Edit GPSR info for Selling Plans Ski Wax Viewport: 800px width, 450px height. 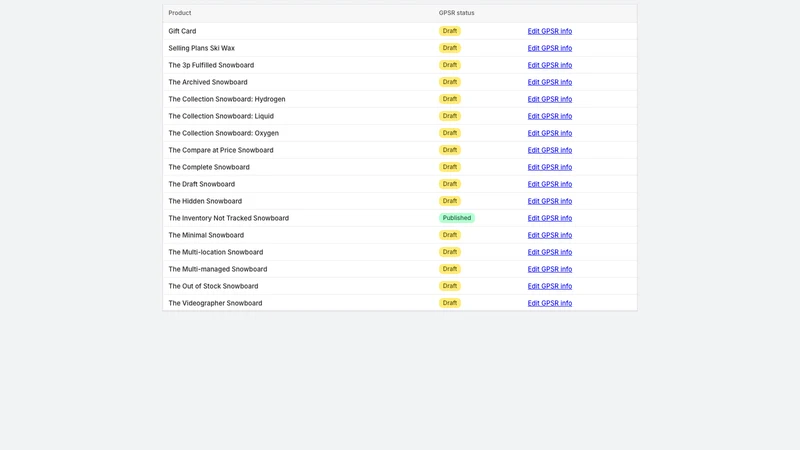coord(549,48)
